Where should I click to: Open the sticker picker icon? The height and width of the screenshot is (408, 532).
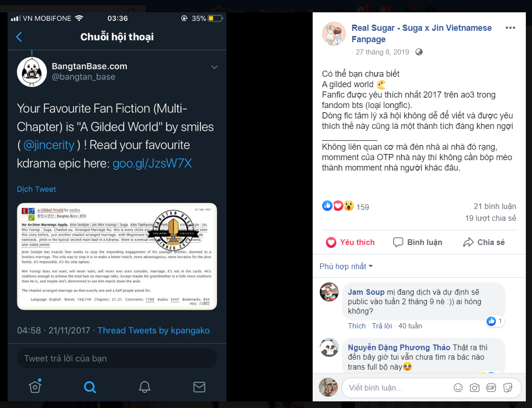pyautogui.click(x=508, y=388)
